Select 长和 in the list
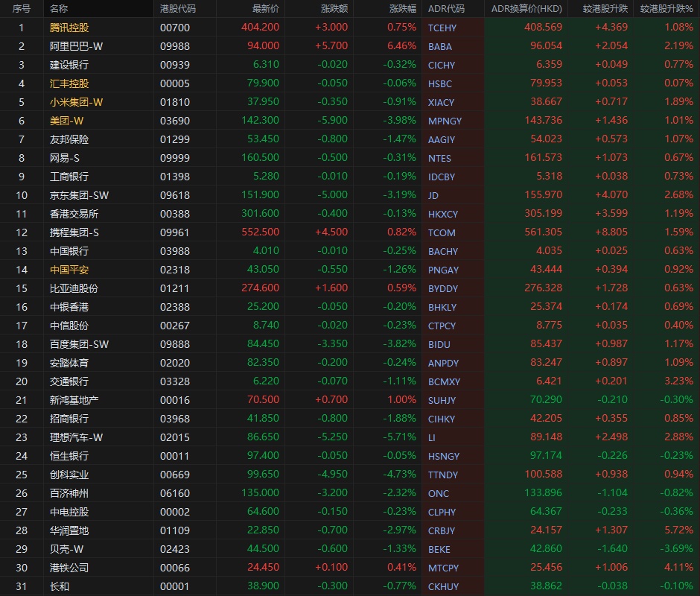 pos(60,586)
